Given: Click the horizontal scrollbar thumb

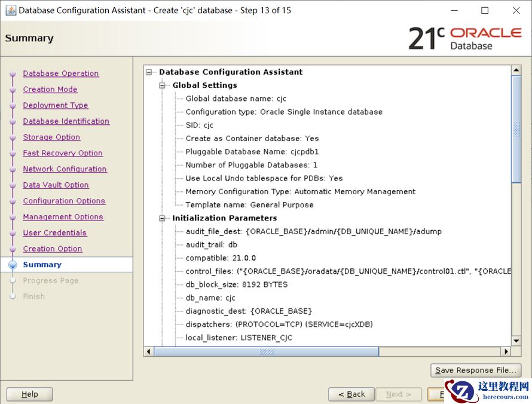Looking at the screenshot, I should [266, 352].
